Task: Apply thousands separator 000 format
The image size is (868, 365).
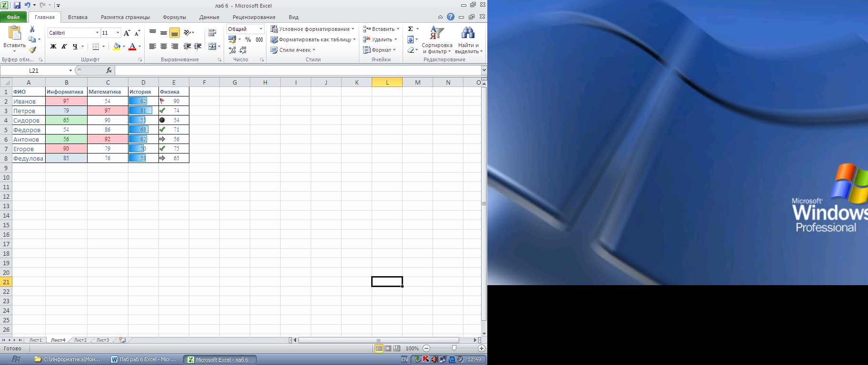Action: point(259,39)
